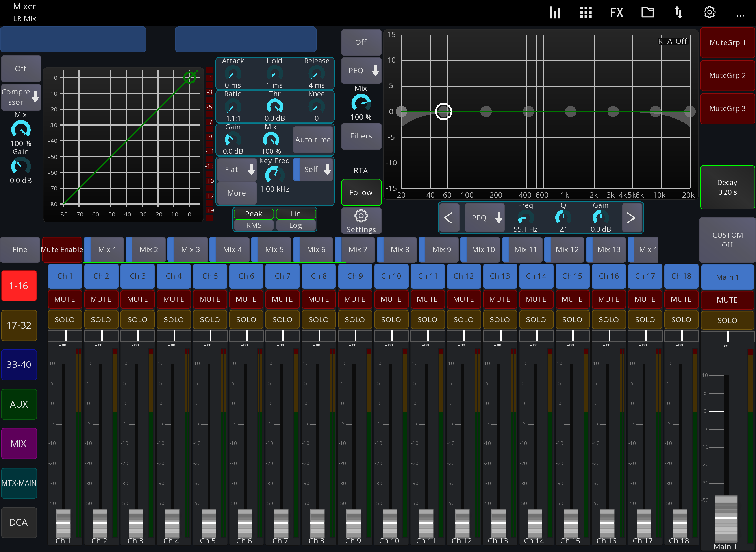Image resolution: width=756 pixels, height=552 pixels.
Task: Open EQ Settings gear button
Action: tap(361, 221)
